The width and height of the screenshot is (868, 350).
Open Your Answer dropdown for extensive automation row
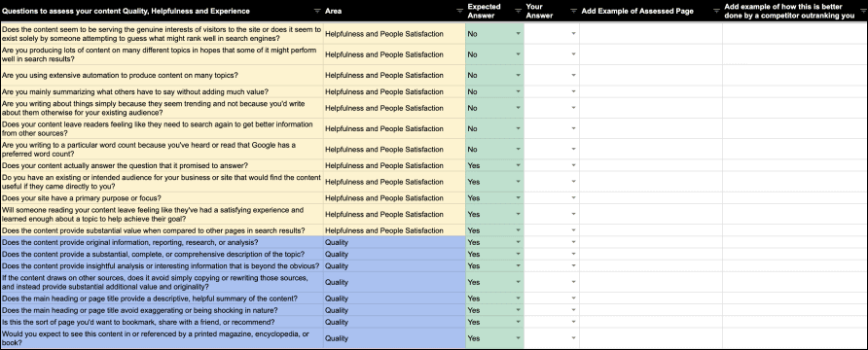[x=573, y=75]
